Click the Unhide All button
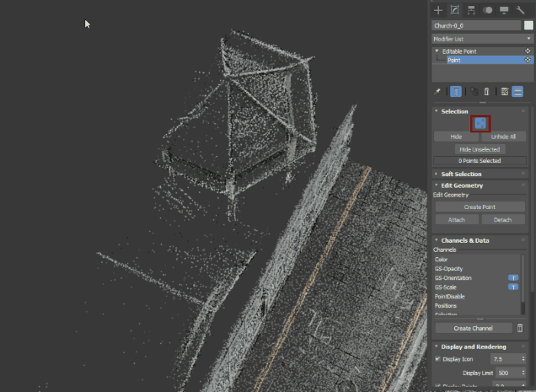Viewport: 536px width, 392px height. [x=503, y=137]
